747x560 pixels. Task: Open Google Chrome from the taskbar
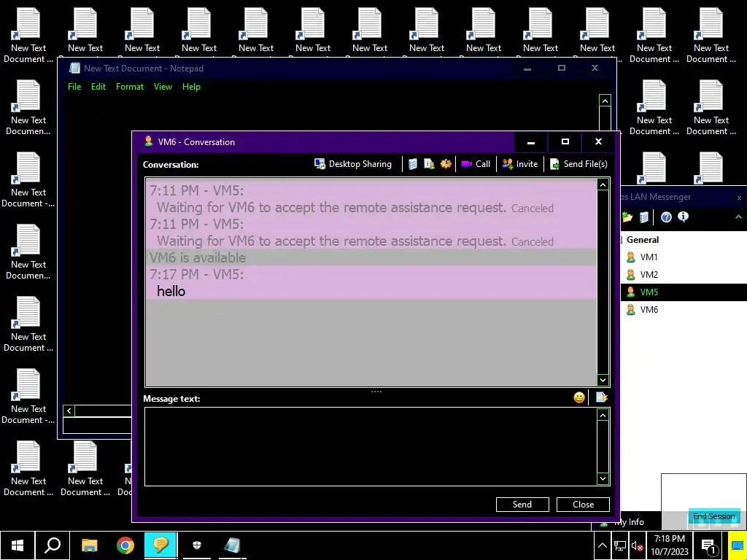[x=125, y=545]
